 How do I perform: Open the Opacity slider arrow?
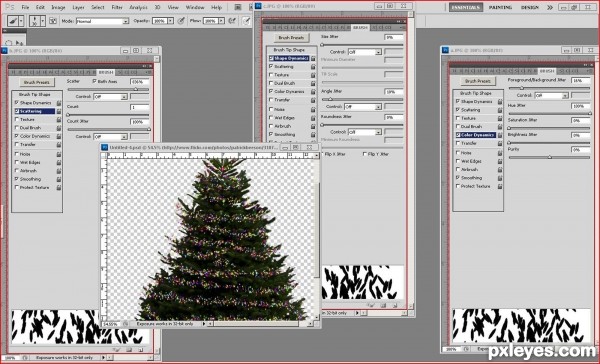point(170,21)
